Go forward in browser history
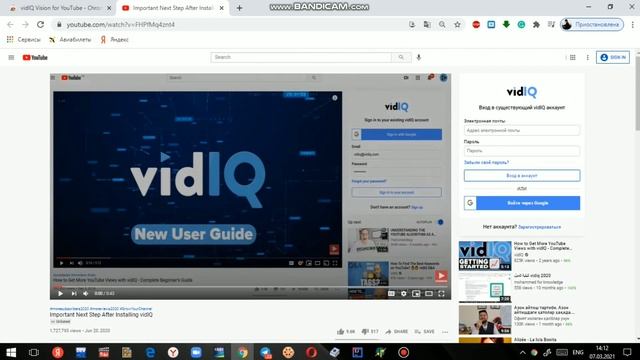The height and width of the screenshot is (360, 640). point(25,24)
